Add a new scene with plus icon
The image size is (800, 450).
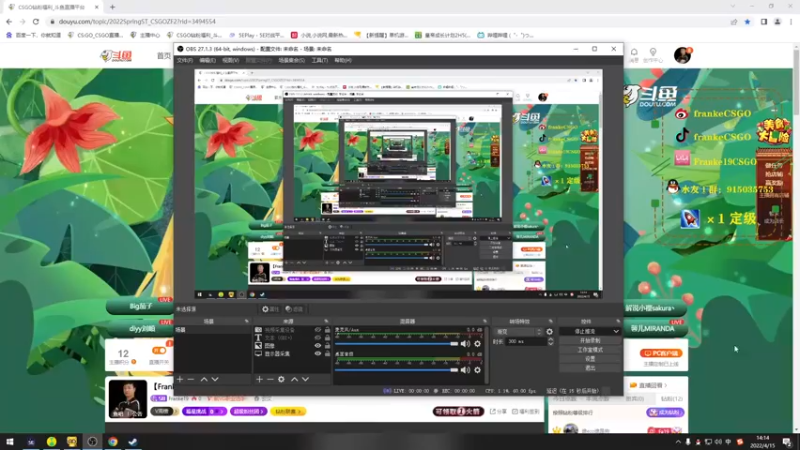180,379
